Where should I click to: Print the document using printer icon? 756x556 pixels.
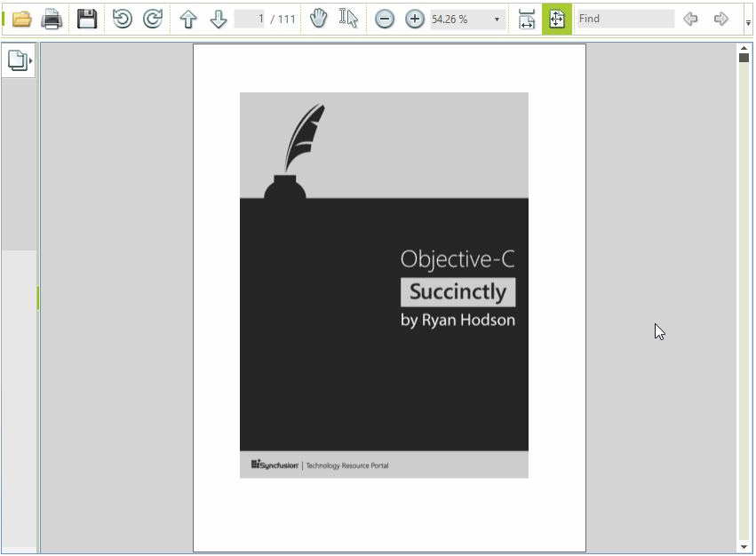pos(52,20)
